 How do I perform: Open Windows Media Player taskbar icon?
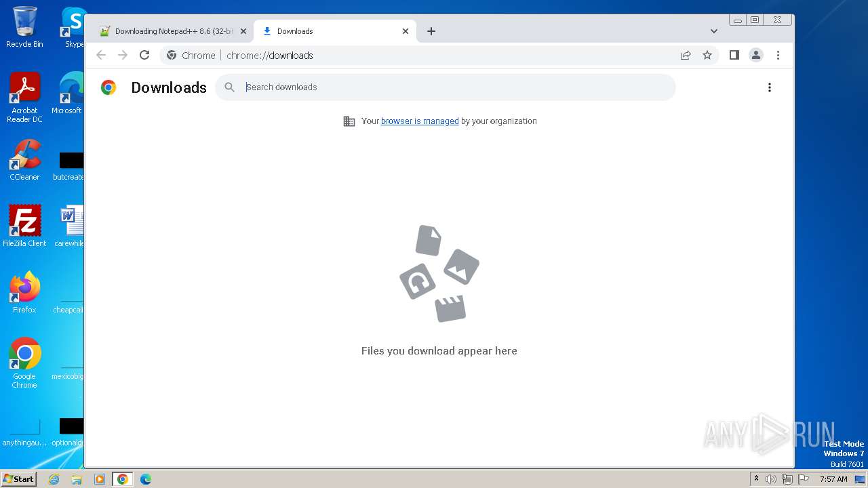[x=100, y=479]
